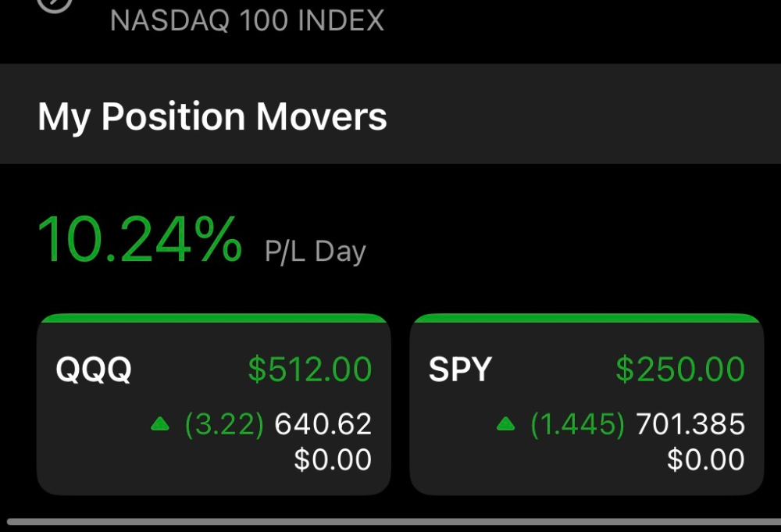Screen dimensions: 781x532
Task: Click the SPY last price 701.385
Action: [690, 424]
